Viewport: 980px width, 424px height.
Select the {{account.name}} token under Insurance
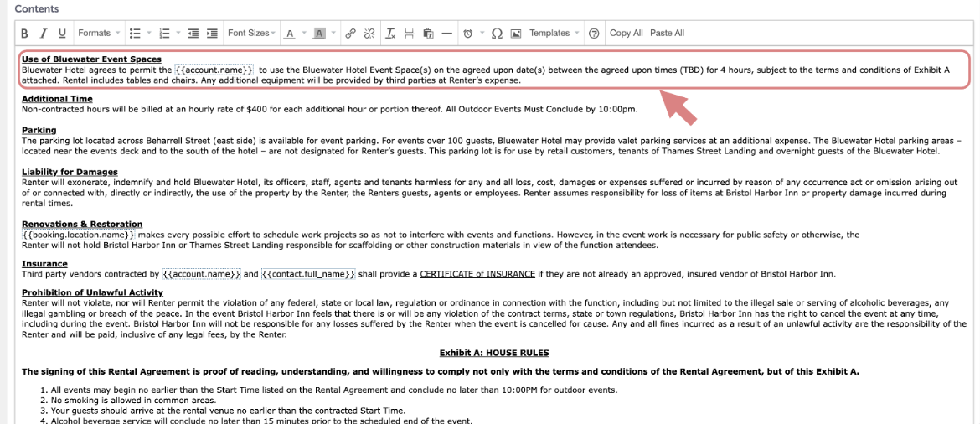(x=201, y=274)
